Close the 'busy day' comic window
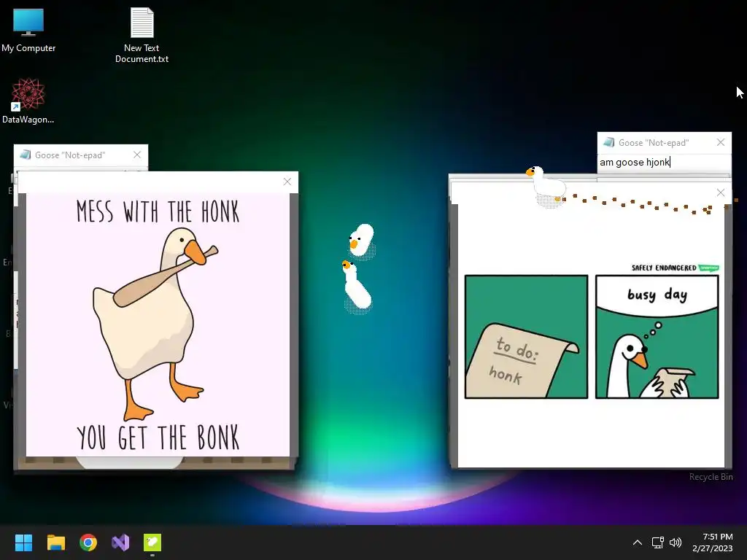 point(721,192)
